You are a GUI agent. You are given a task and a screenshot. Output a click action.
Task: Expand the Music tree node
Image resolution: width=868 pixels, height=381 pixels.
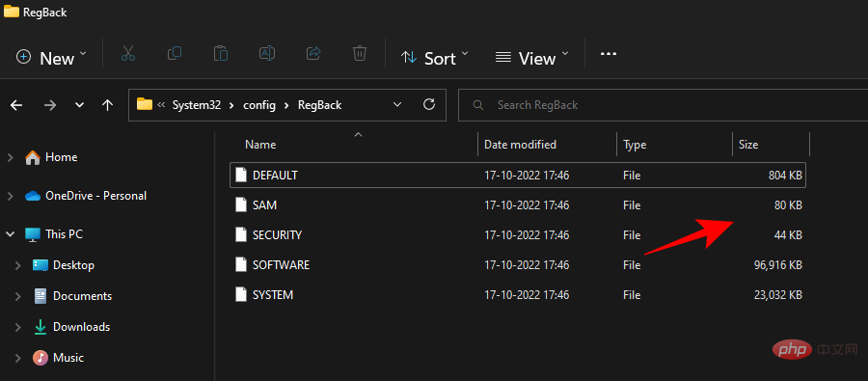[x=18, y=358]
